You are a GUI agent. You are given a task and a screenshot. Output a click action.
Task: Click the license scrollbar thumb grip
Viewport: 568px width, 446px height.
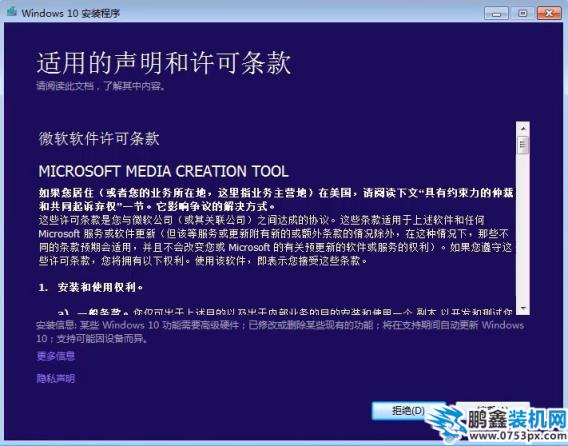[x=523, y=145]
